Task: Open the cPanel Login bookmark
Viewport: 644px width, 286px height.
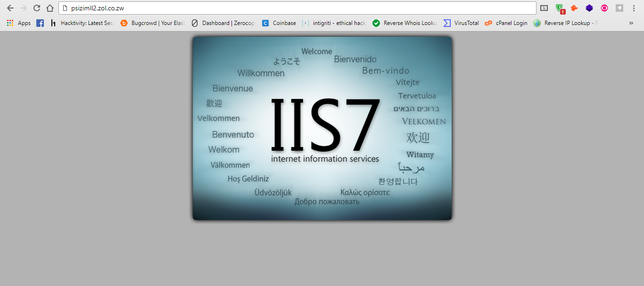Action: click(x=506, y=23)
